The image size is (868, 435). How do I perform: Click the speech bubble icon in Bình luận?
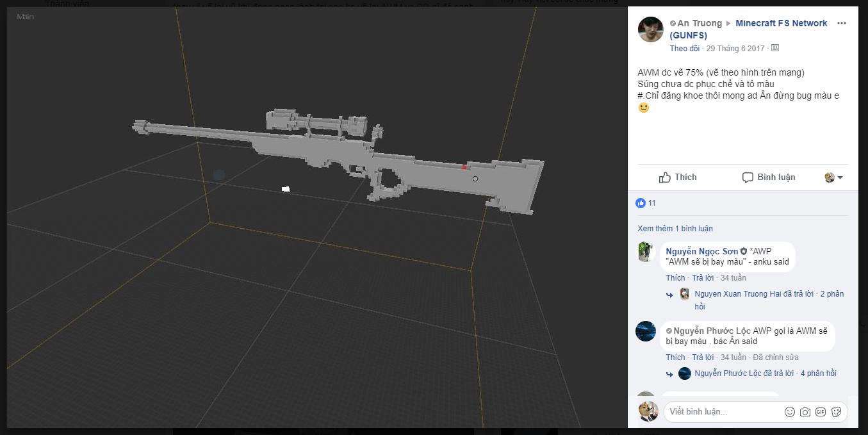(x=748, y=178)
